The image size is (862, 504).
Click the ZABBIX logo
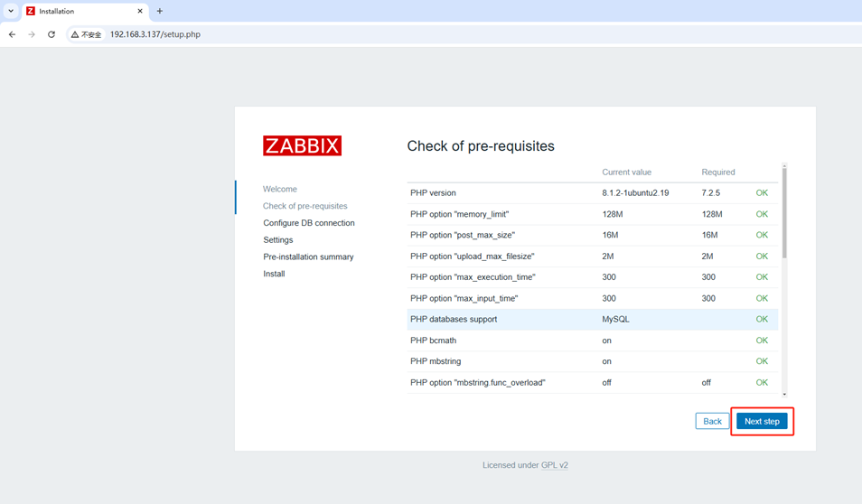[302, 145]
